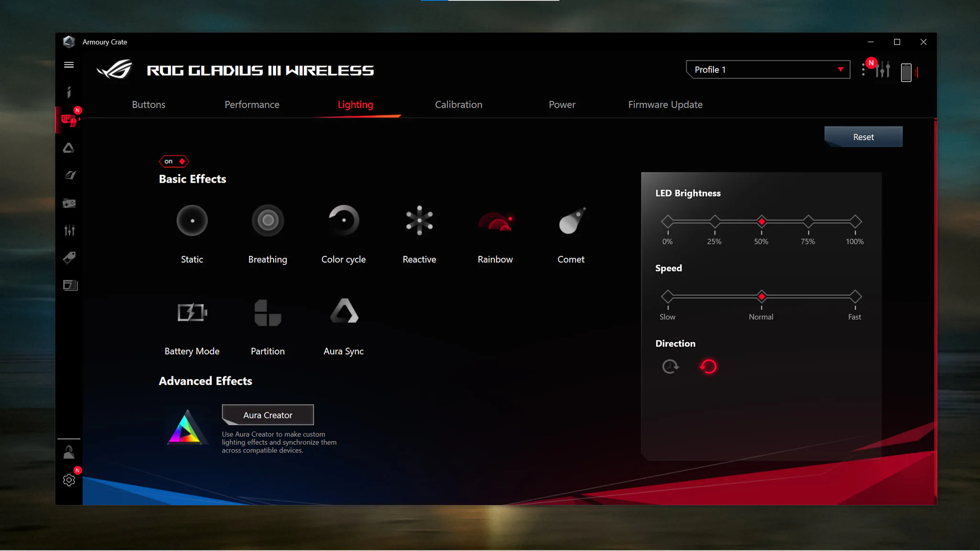Image resolution: width=980 pixels, height=551 pixels.
Task: Open the hamburger menu in sidebar
Action: pyautogui.click(x=69, y=65)
